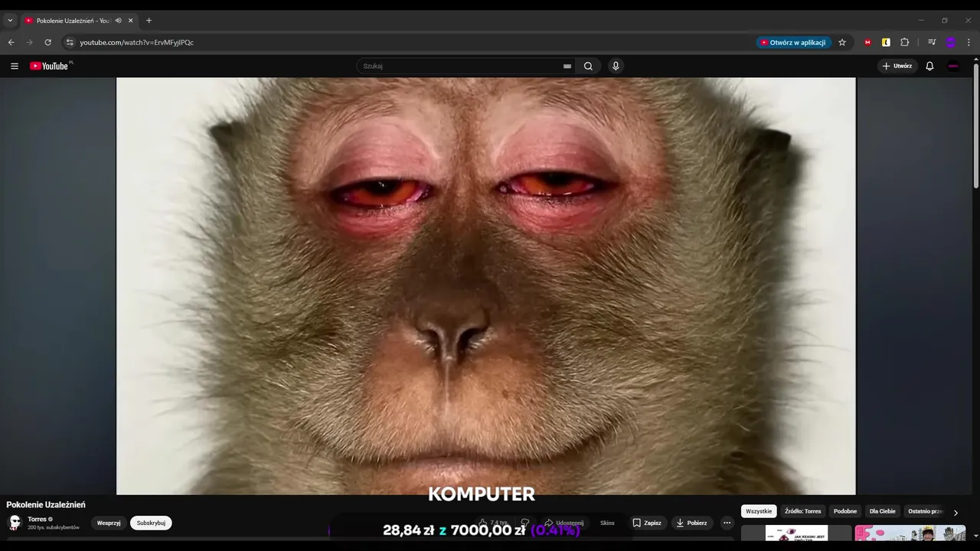Open YouTube account avatar menu
The width and height of the screenshot is (980, 551).
[953, 66]
